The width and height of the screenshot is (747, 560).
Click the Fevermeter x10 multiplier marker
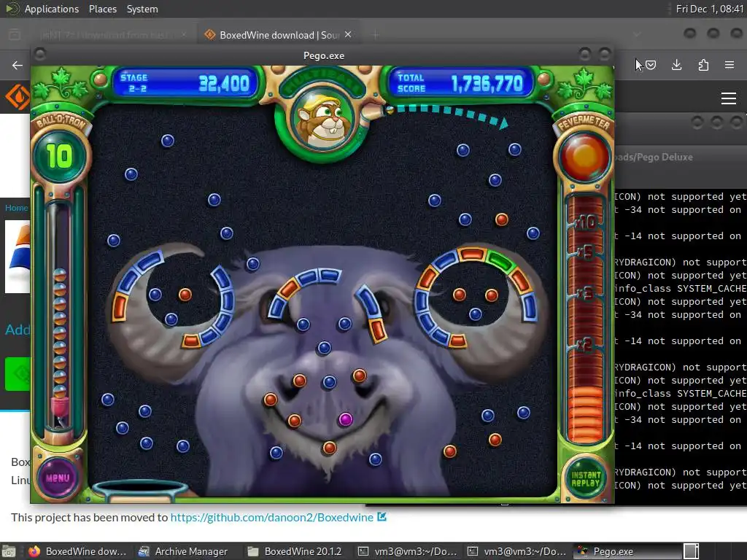click(586, 222)
